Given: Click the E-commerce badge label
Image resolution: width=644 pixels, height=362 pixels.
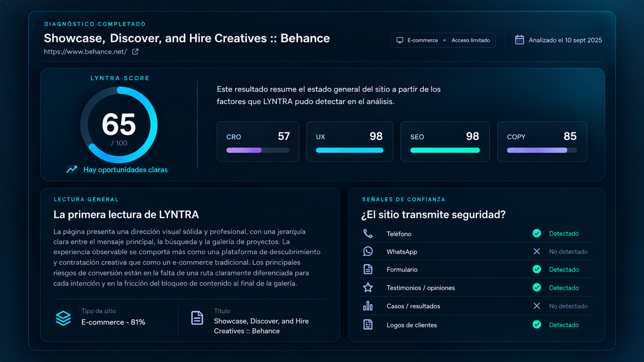Looking at the screenshot, I should [423, 40].
